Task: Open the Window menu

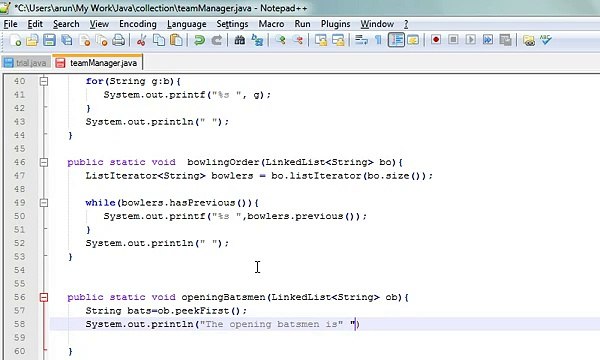Action: click(x=377, y=24)
